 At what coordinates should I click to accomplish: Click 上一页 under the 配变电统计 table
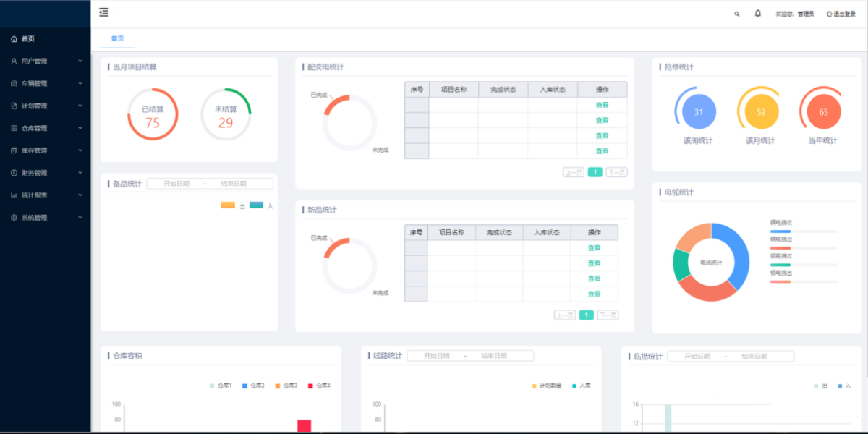click(573, 172)
